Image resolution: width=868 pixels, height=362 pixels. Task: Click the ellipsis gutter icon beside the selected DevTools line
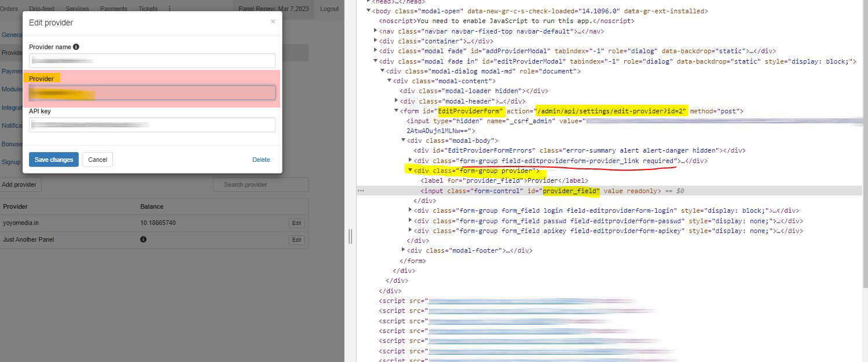click(361, 190)
